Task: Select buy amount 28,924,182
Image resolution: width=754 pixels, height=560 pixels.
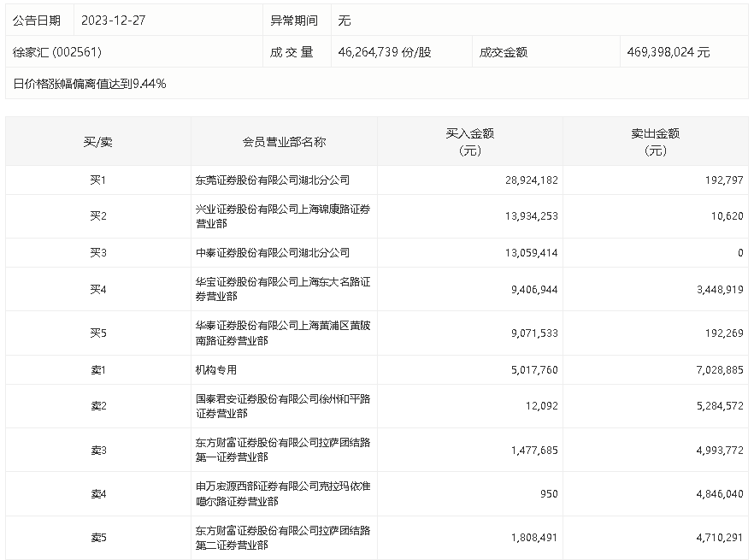Action: tap(532, 180)
